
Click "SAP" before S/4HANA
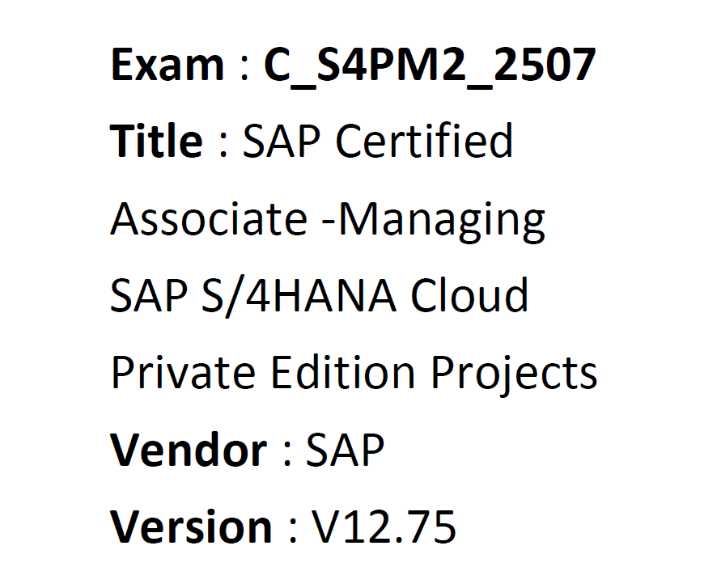click(x=149, y=295)
